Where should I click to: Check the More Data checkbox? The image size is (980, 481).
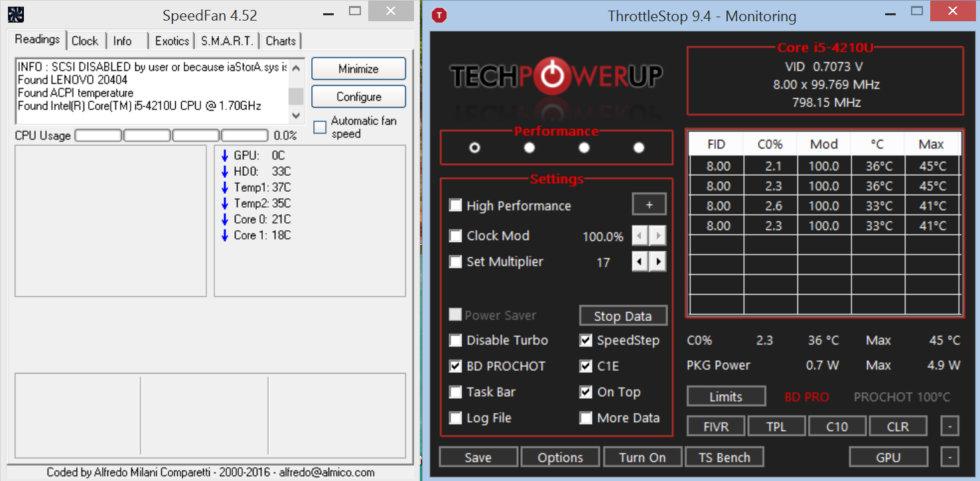pyautogui.click(x=585, y=418)
